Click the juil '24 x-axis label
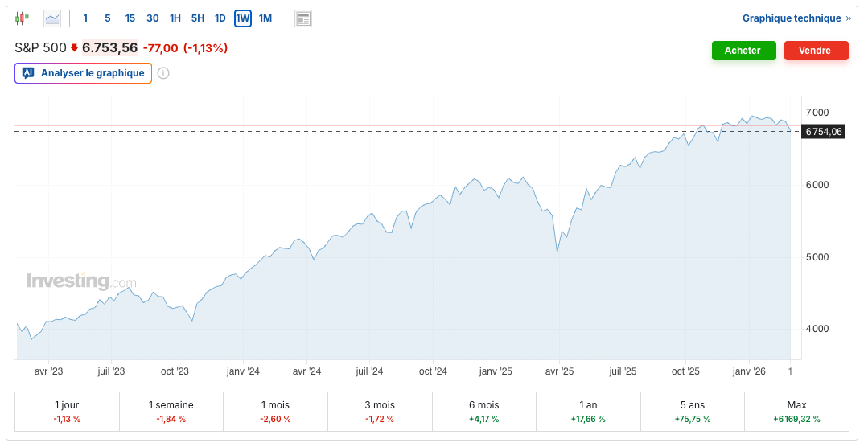The image size is (868, 447). click(x=369, y=371)
